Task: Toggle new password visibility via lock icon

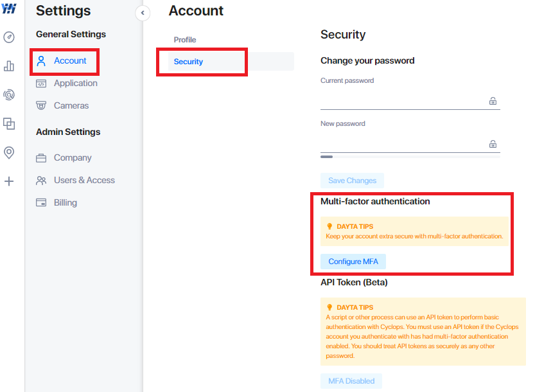Action: 493,144
